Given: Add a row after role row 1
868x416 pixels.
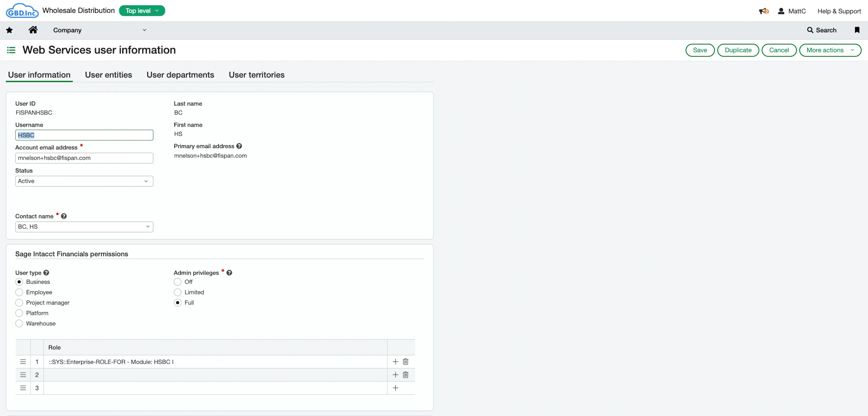Looking at the screenshot, I should pyautogui.click(x=395, y=362).
